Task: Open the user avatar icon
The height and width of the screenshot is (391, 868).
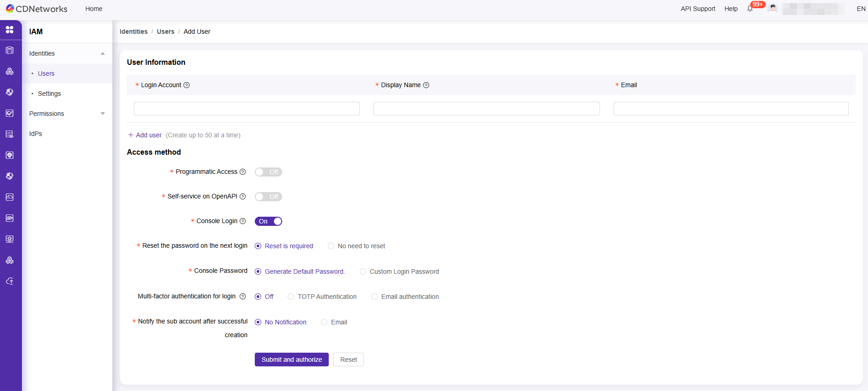Action: coord(773,9)
